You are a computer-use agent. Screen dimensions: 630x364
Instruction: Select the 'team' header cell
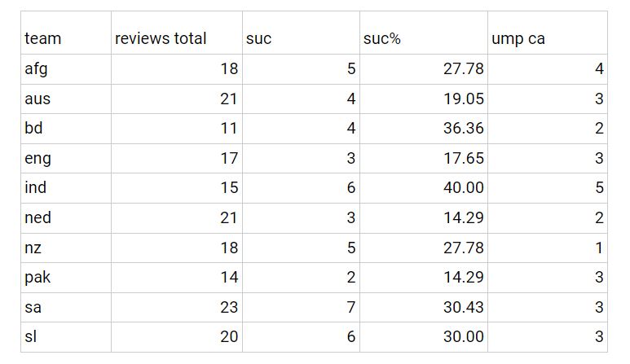click(x=66, y=33)
